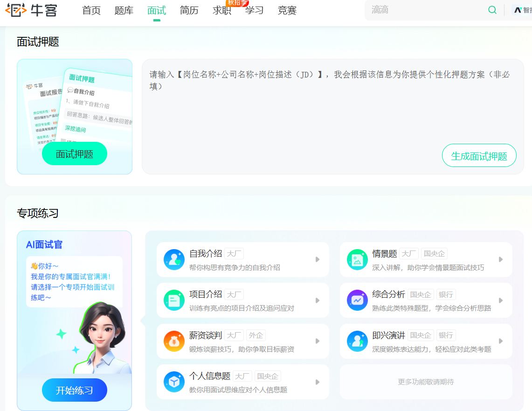Expand the 情景题 row arrow
This screenshot has height=411, width=532.
coord(501,260)
